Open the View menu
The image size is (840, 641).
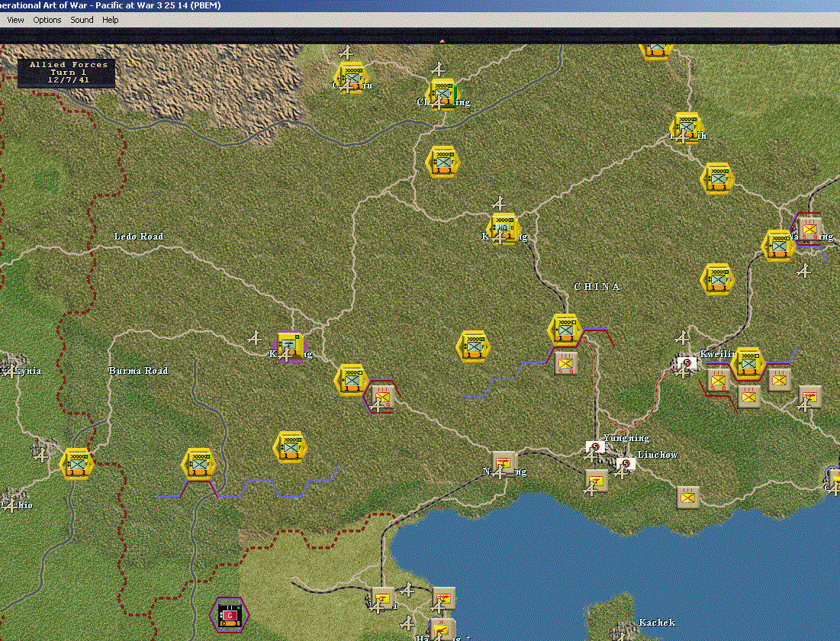15,20
